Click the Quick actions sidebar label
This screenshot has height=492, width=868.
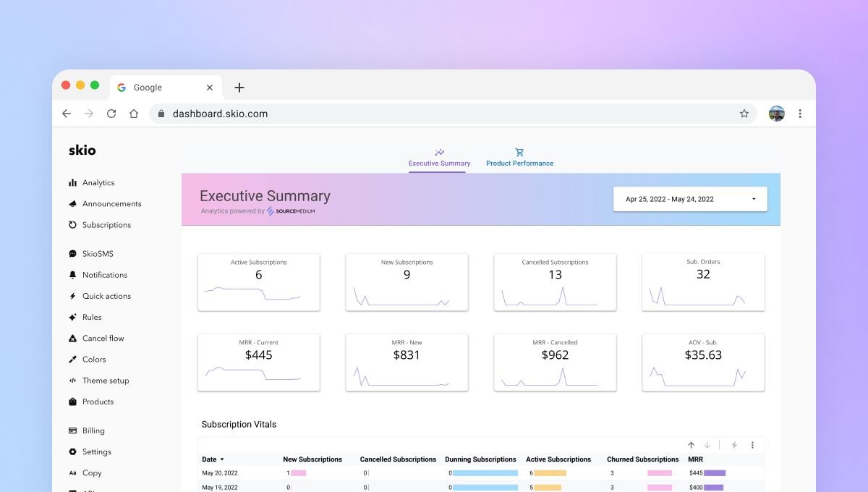(106, 296)
